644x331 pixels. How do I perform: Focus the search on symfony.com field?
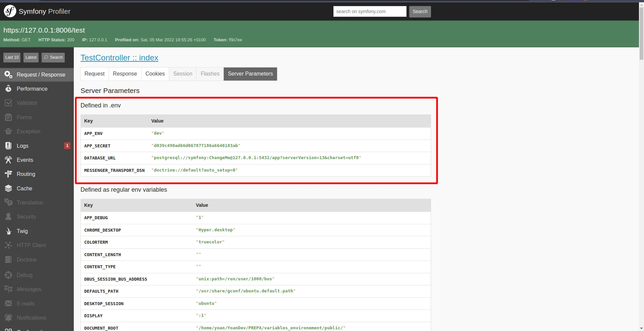pyautogui.click(x=370, y=11)
